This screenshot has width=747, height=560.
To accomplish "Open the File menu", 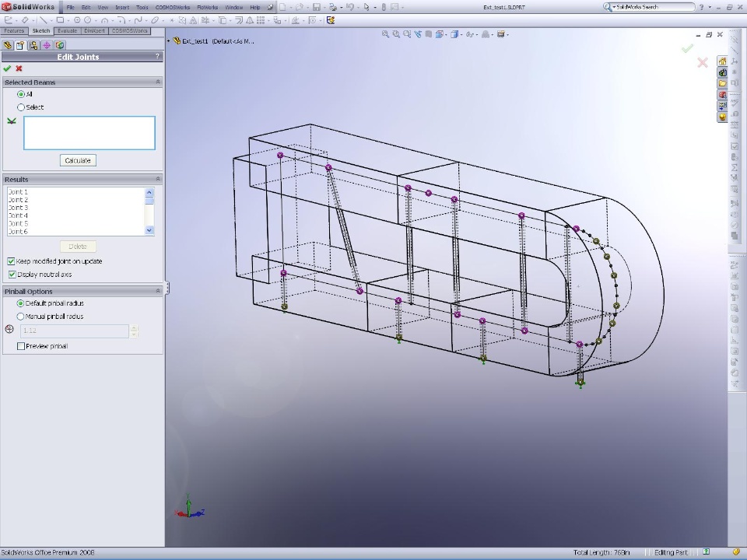I will [71, 8].
